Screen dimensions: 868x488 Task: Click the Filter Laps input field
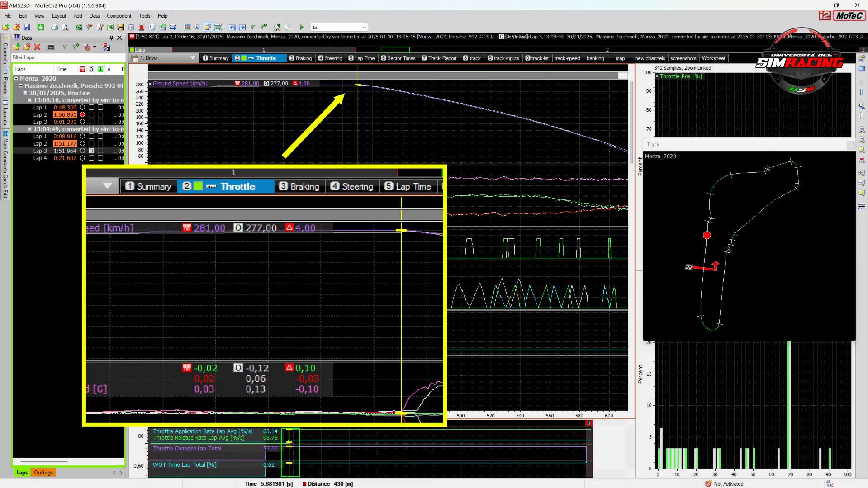click(x=68, y=57)
